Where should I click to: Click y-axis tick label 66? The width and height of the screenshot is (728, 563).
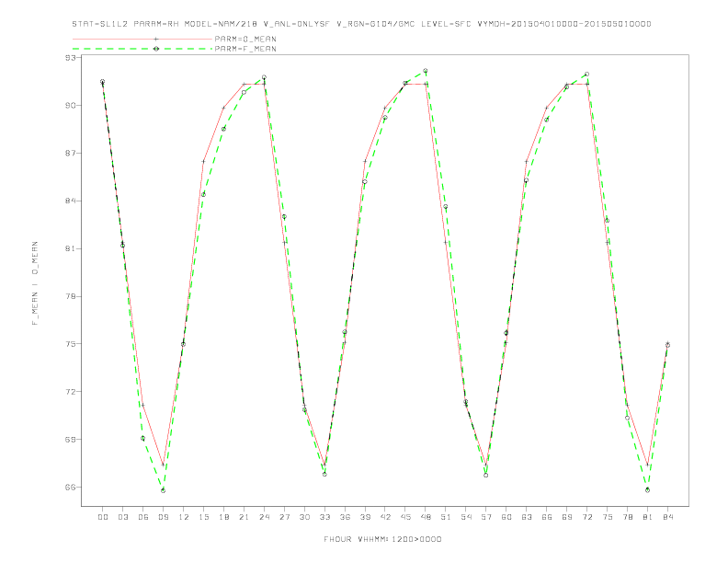[71, 488]
